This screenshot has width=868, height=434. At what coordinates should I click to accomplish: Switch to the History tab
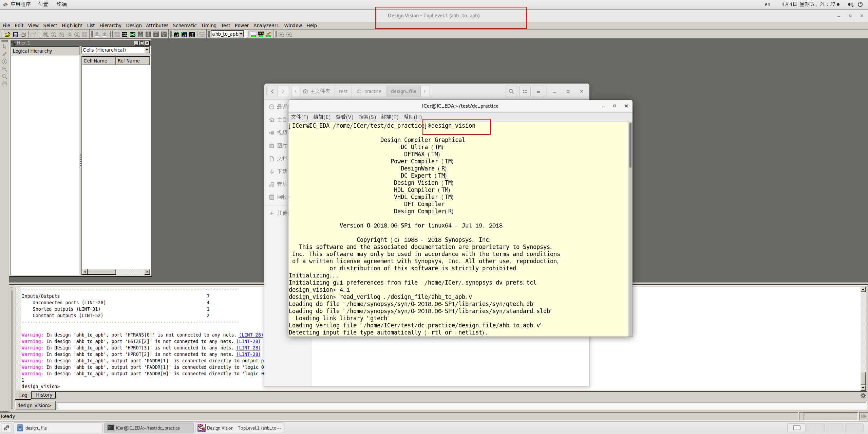[x=44, y=395]
